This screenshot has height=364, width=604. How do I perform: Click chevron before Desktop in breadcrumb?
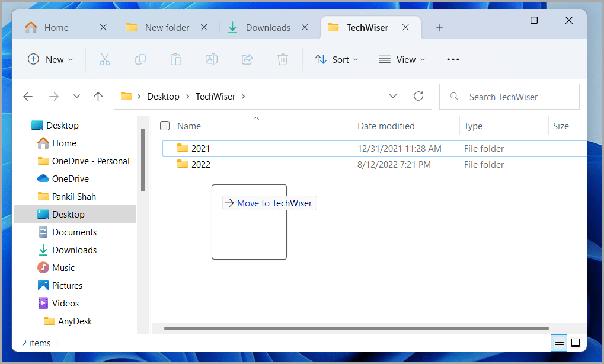139,96
